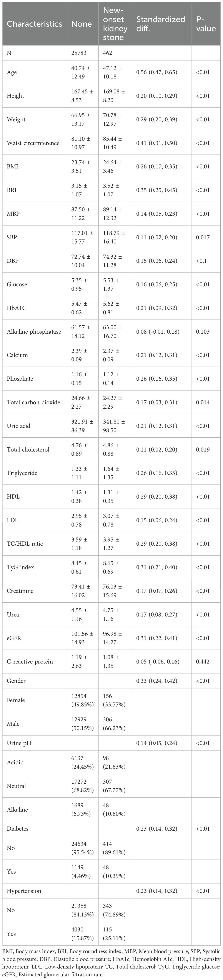Click the None column header
This screenshot has height=980, width=223.
point(81,24)
